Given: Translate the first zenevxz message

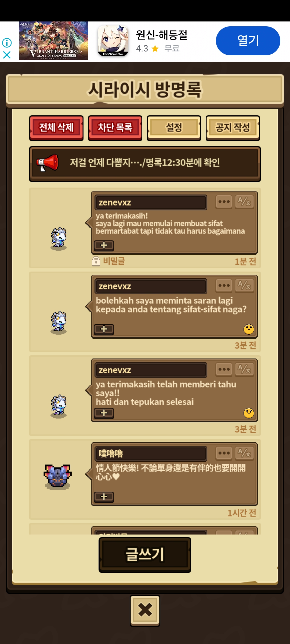Looking at the screenshot, I should point(244,202).
